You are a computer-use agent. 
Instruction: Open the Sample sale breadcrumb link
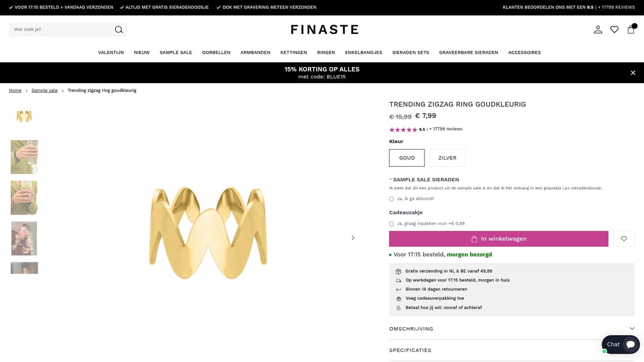[44, 90]
